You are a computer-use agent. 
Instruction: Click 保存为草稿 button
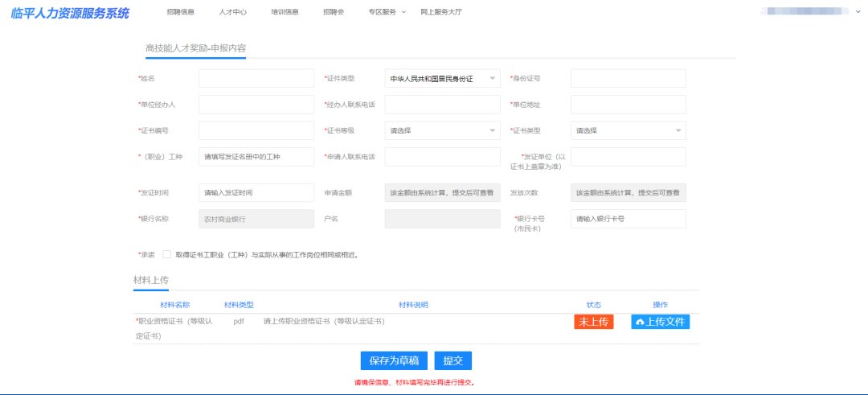click(394, 360)
